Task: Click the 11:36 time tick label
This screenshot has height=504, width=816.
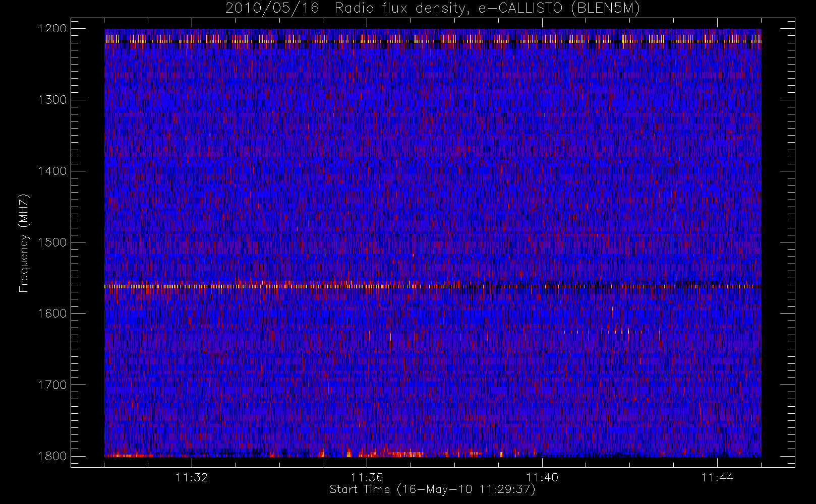Action: tap(367, 477)
